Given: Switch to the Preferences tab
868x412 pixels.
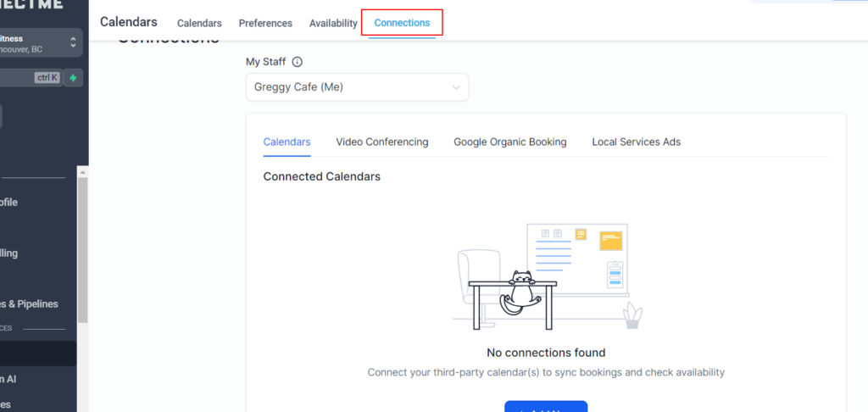Looking at the screenshot, I should point(265,23).
